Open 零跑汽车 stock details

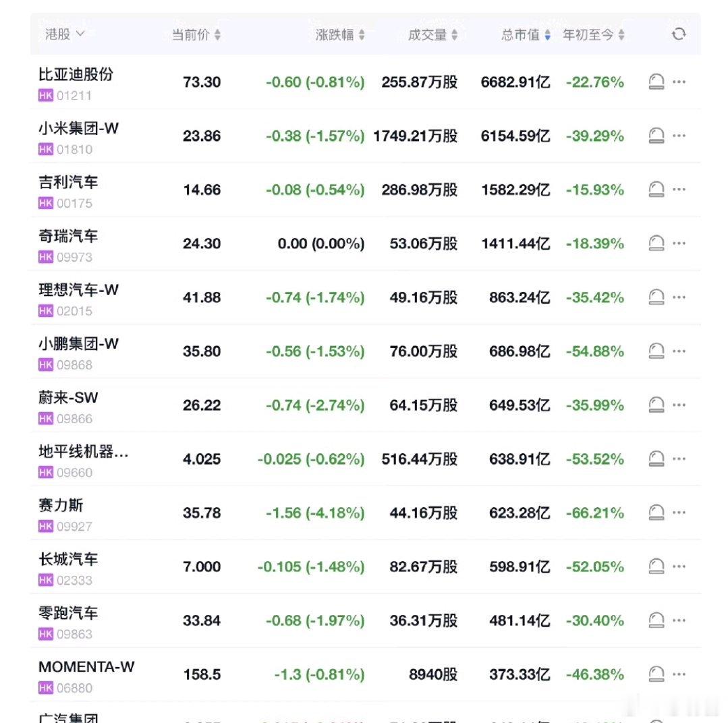[67, 612]
